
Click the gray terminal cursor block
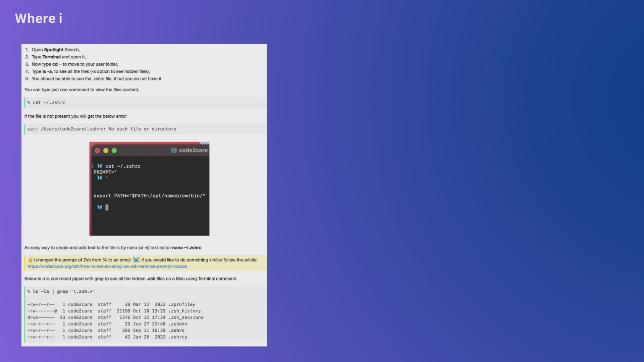pos(107,207)
